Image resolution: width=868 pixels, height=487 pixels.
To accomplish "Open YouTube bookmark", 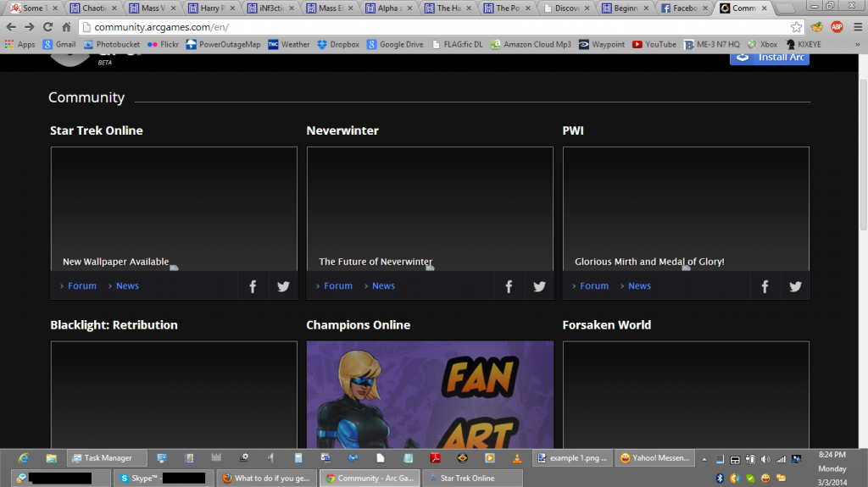I will point(654,44).
